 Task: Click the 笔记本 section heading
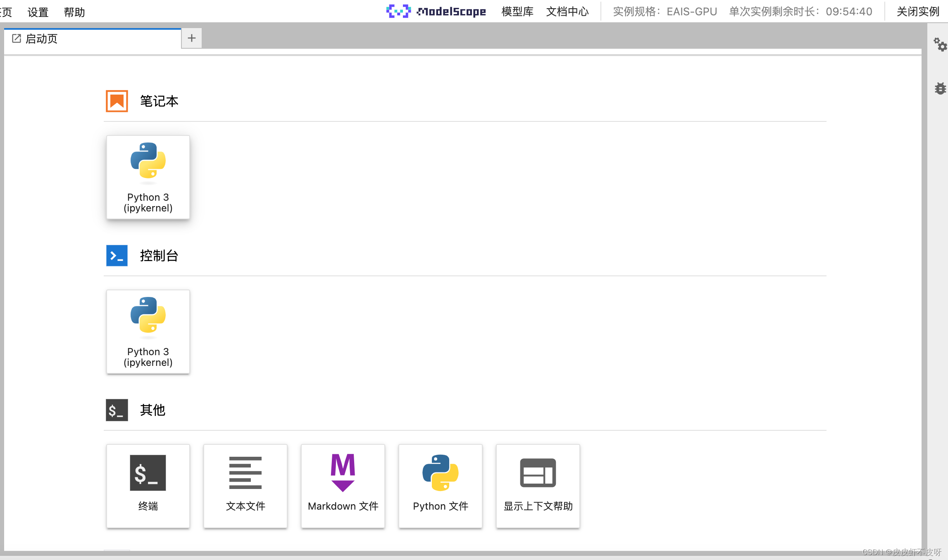159,101
